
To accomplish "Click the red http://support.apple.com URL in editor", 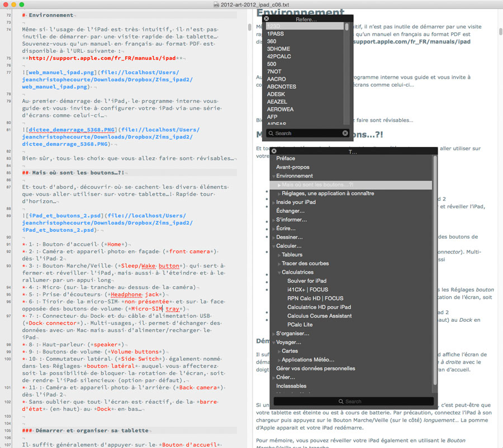I will [102, 58].
